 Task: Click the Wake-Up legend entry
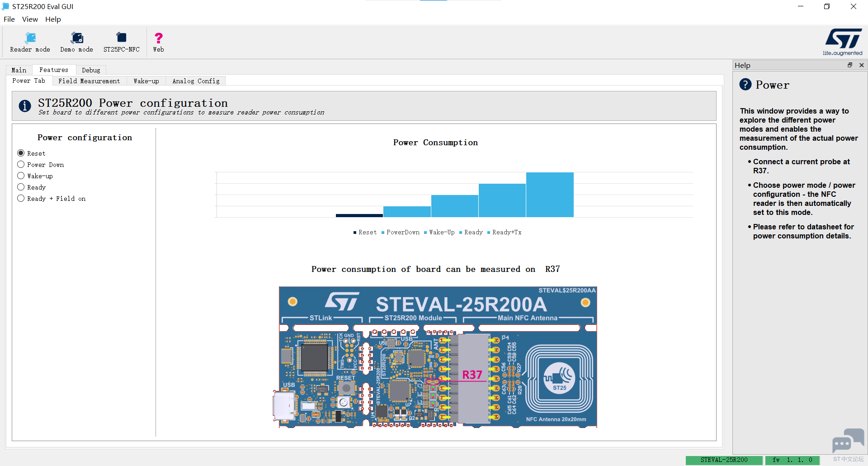pyautogui.click(x=439, y=232)
